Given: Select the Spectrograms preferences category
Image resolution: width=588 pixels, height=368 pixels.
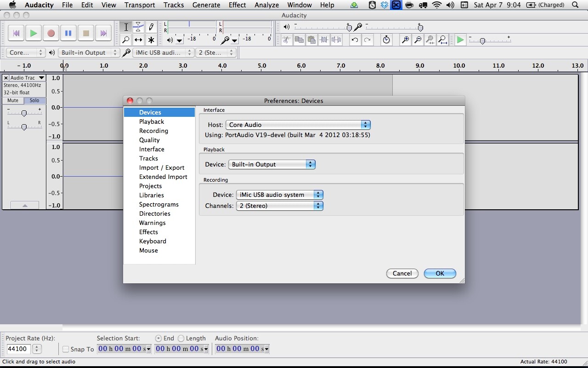Looking at the screenshot, I should pos(159,204).
